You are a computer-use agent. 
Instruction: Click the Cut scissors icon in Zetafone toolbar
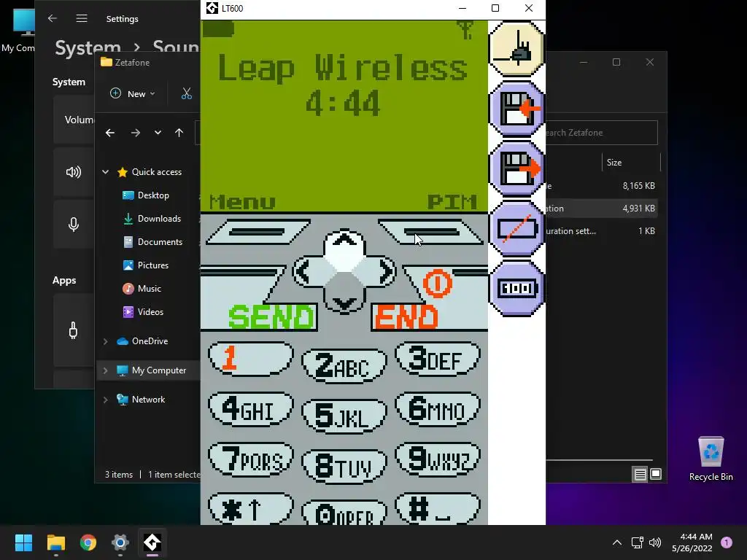[187, 94]
